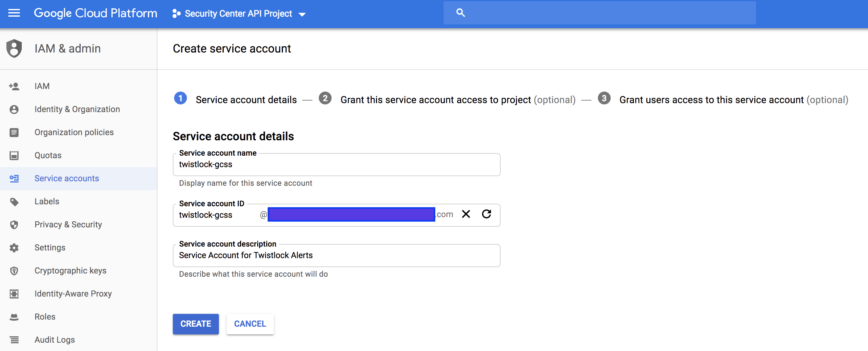Viewport: 868px width, 351px height.
Task: Click the Identity & Organization person icon
Action: pos(14,109)
